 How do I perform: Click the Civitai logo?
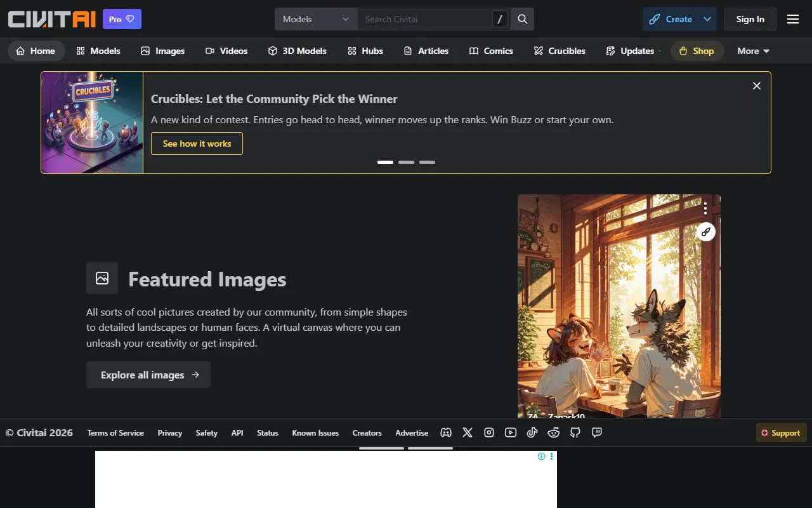[x=51, y=19]
